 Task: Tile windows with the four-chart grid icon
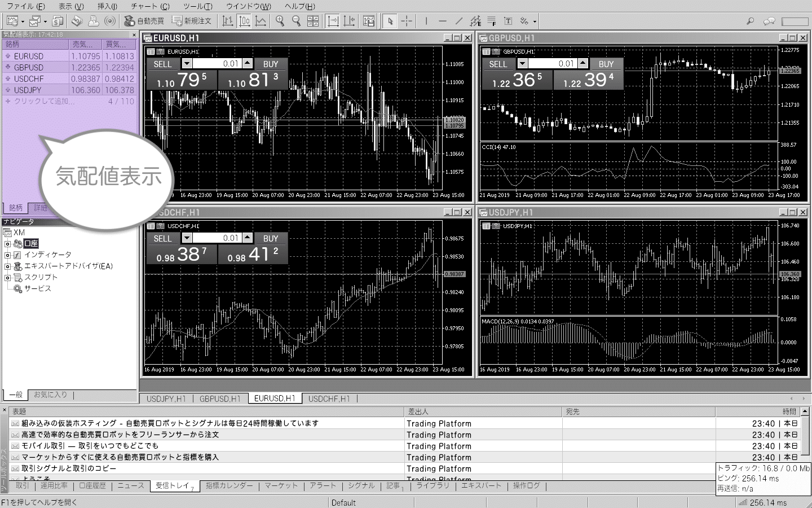coord(313,21)
